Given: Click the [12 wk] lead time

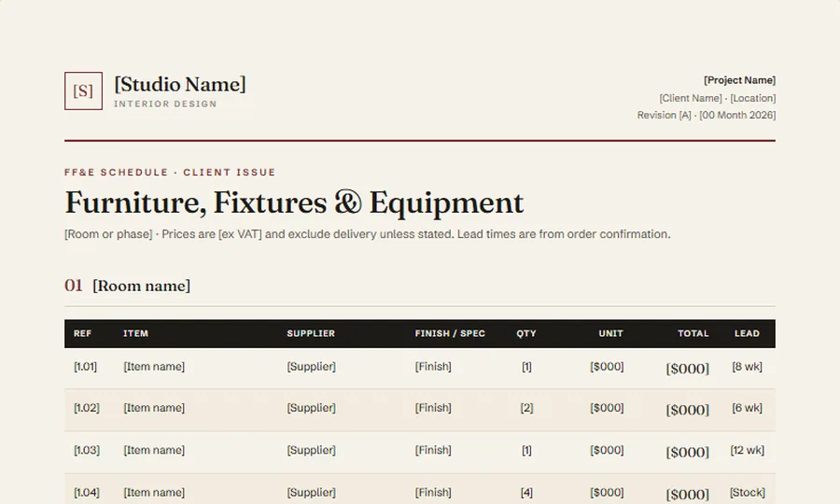Looking at the screenshot, I should (748, 451).
